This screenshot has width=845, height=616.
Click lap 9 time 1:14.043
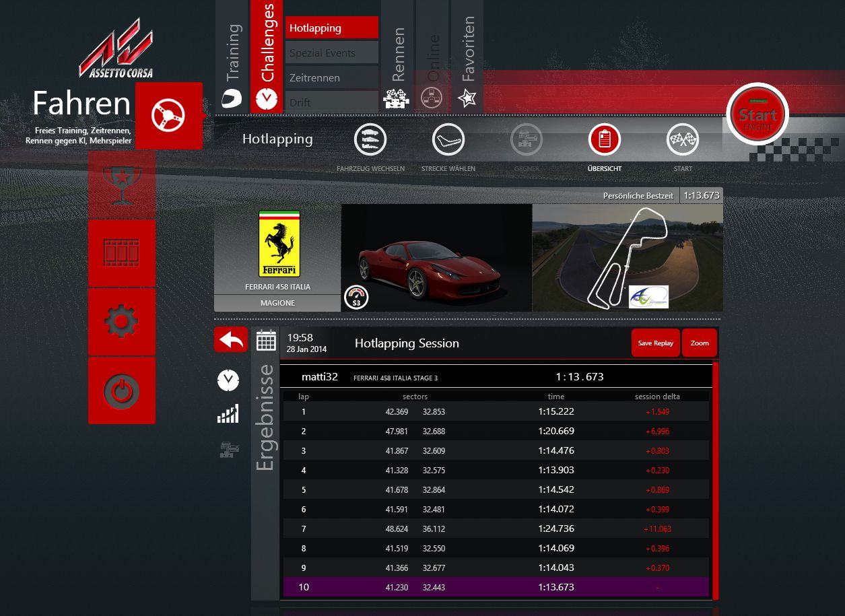point(556,568)
